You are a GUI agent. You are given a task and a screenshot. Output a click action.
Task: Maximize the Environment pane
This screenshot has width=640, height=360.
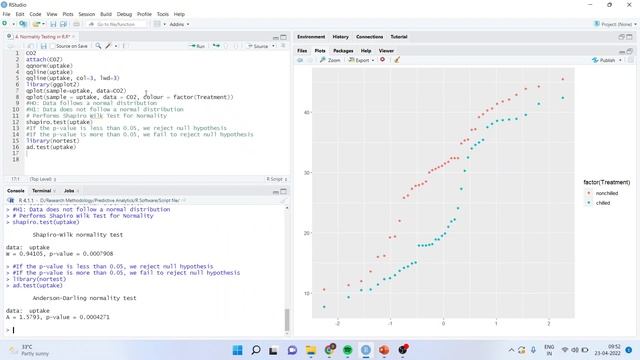pos(629,37)
